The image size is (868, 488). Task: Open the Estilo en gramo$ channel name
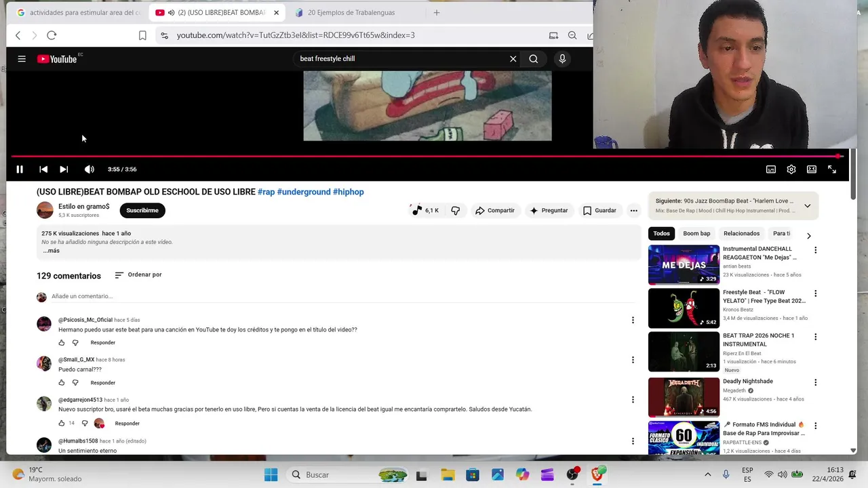(x=83, y=207)
